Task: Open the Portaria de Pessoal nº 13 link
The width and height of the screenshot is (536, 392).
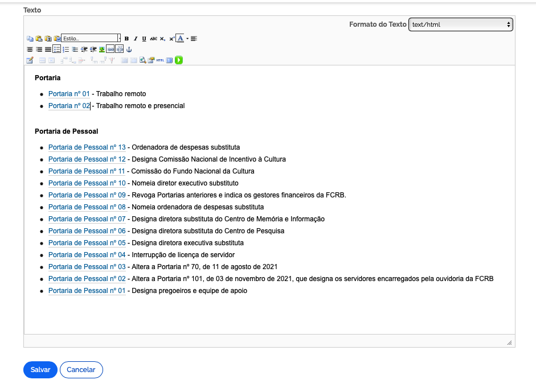Action: [x=87, y=147]
